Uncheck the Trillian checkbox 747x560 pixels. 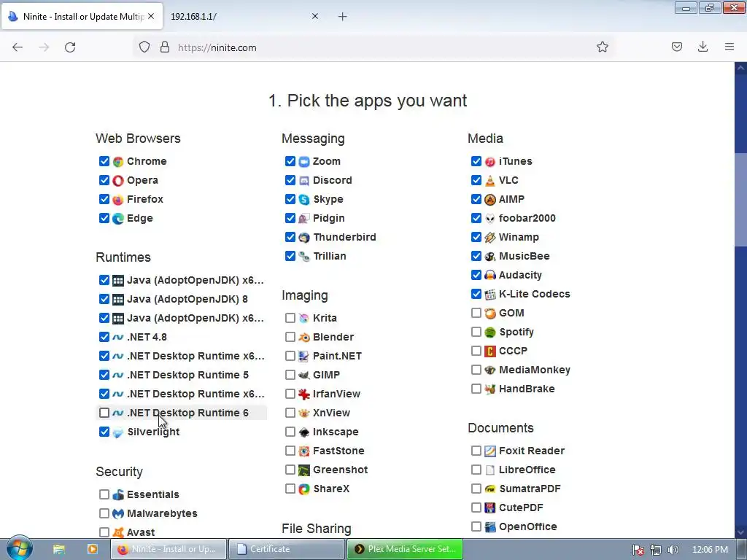290,256
